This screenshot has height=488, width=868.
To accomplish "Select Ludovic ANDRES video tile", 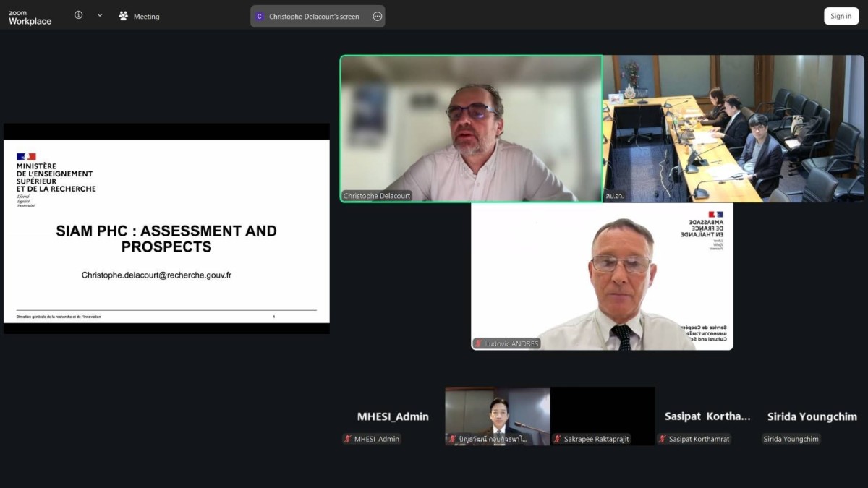I will click(x=602, y=277).
